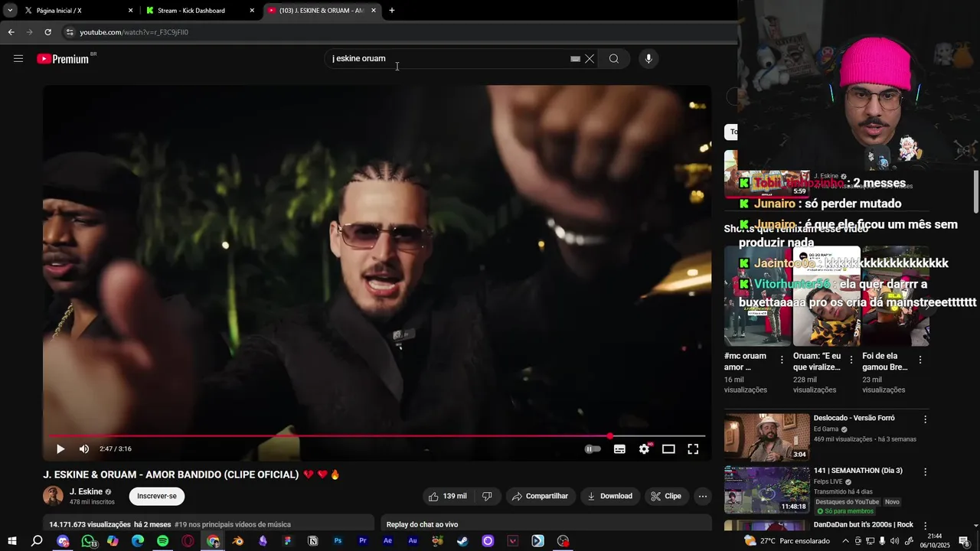Enter full screen mode
This screenshot has width=980, height=551.
[693, 449]
